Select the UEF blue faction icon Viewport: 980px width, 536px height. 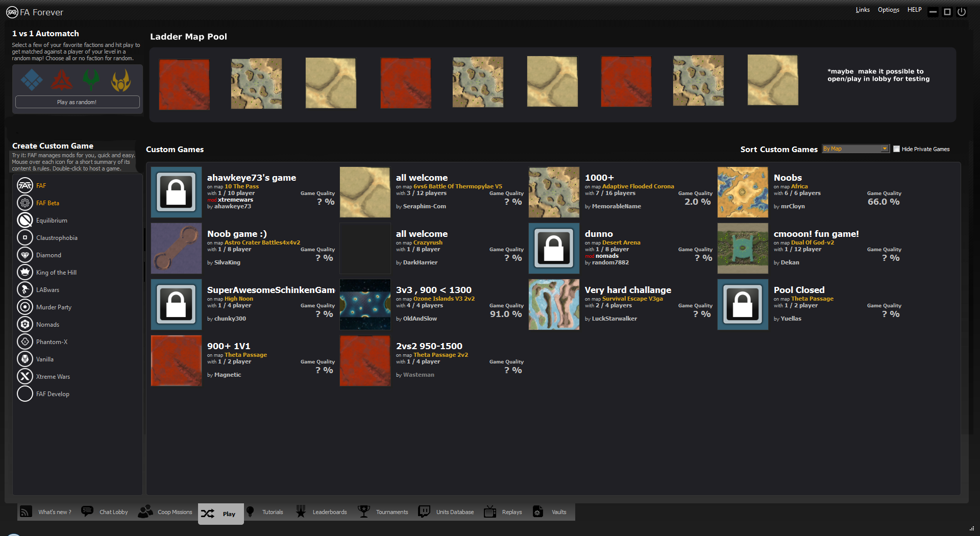32,80
